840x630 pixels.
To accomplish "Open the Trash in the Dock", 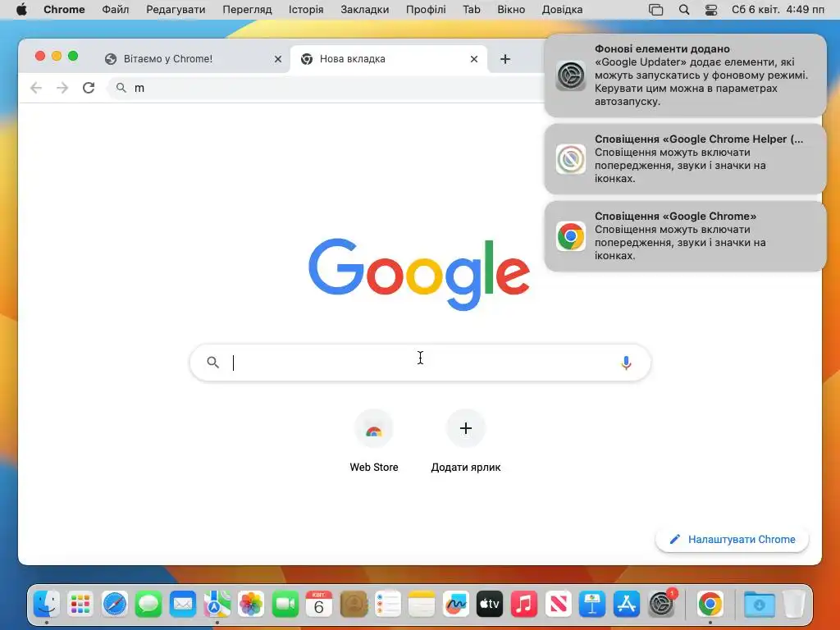I will click(794, 605).
